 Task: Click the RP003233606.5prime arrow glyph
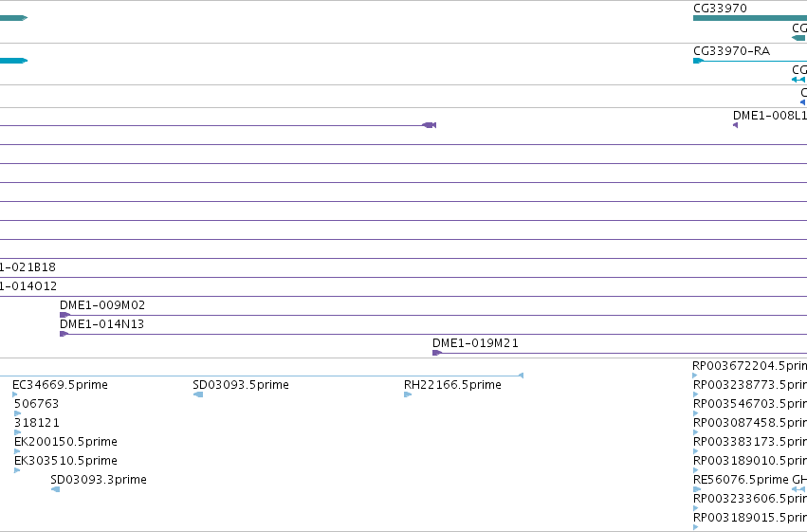[x=696, y=508]
